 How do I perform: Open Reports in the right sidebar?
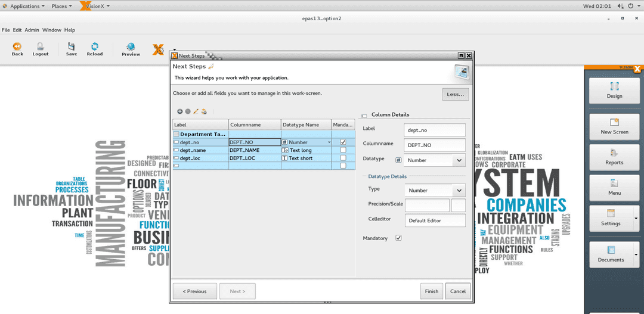614,157
